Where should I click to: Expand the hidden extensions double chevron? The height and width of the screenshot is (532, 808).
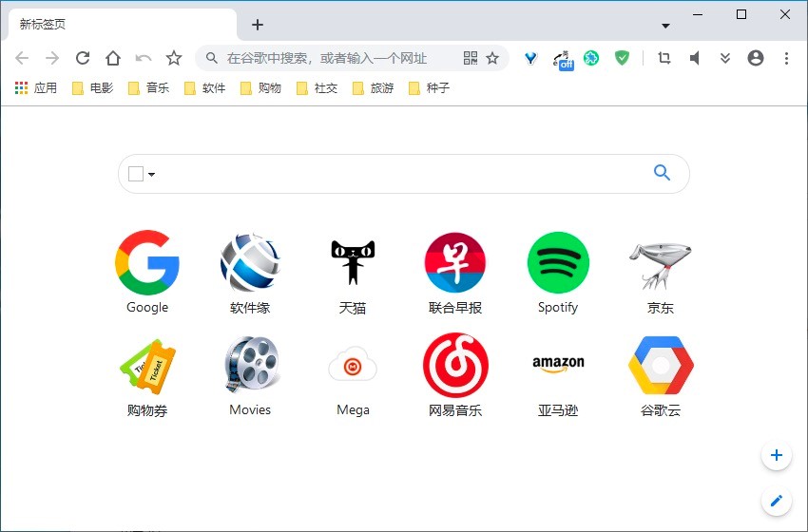click(x=725, y=58)
